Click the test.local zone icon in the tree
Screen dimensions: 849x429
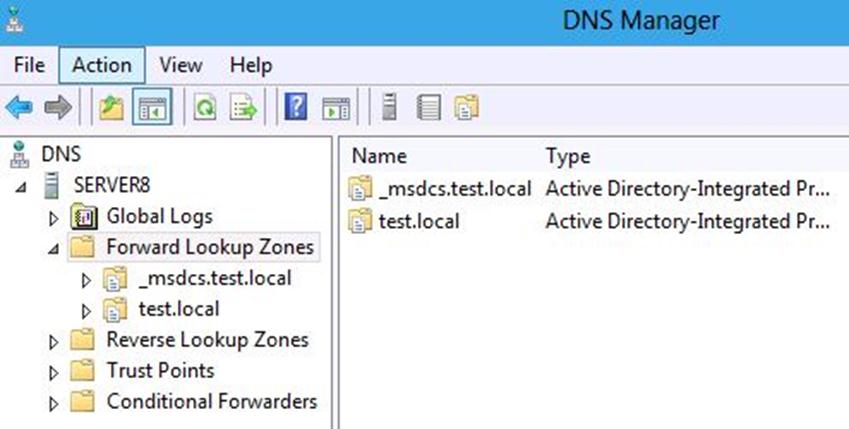115,309
